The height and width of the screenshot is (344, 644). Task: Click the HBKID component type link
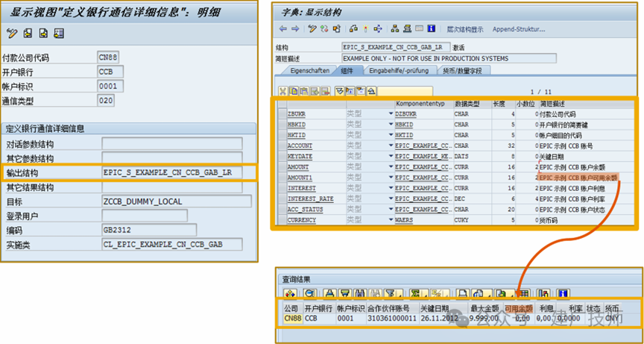pyautogui.click(x=404, y=124)
